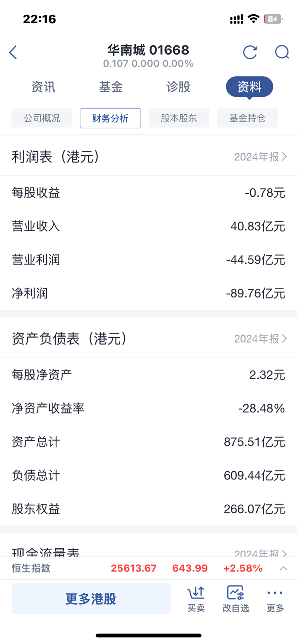Open 资产负债表 2024年报 period selector
The height and width of the screenshot is (644, 297).
click(x=261, y=338)
